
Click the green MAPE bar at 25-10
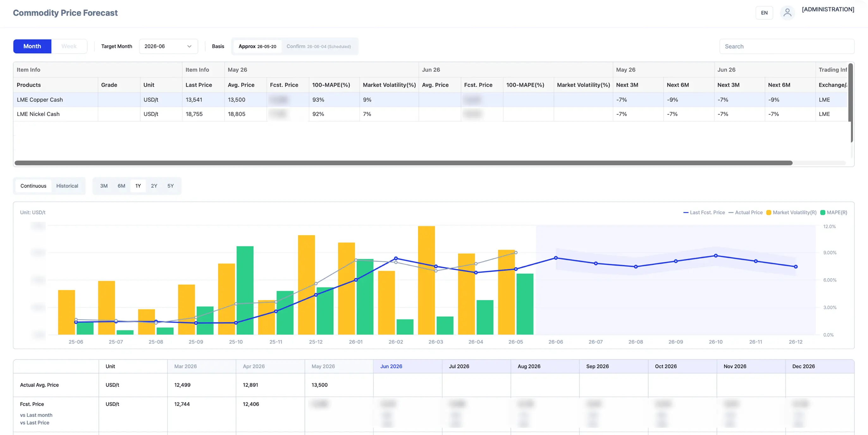pyautogui.click(x=245, y=290)
